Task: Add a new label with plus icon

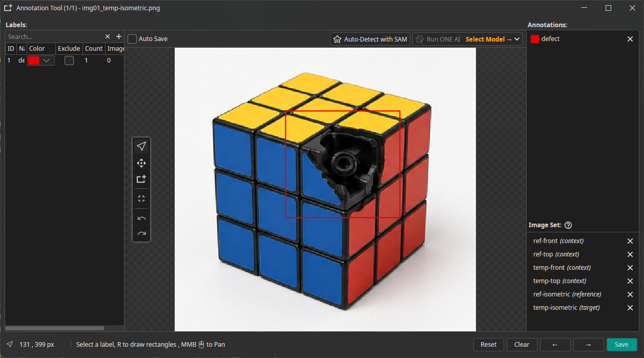Action: point(119,36)
